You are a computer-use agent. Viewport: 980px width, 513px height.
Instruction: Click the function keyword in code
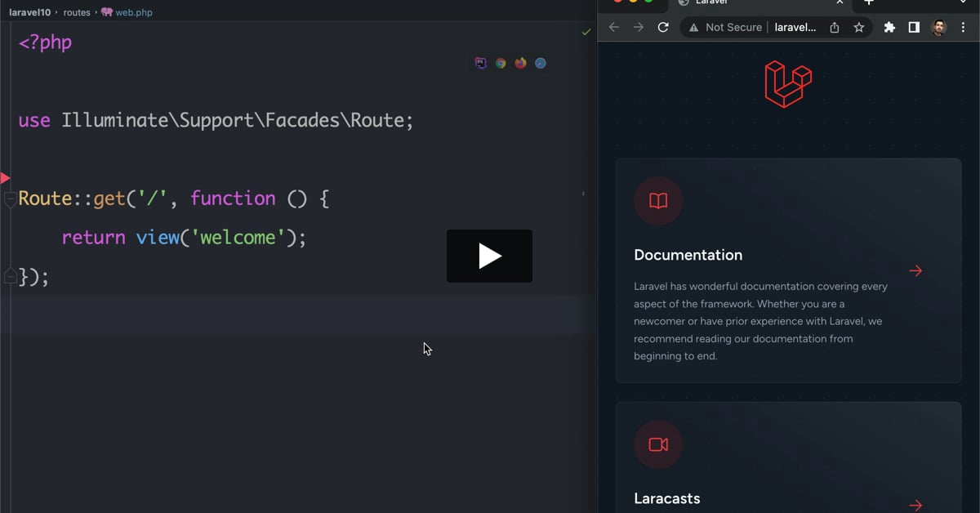click(233, 199)
